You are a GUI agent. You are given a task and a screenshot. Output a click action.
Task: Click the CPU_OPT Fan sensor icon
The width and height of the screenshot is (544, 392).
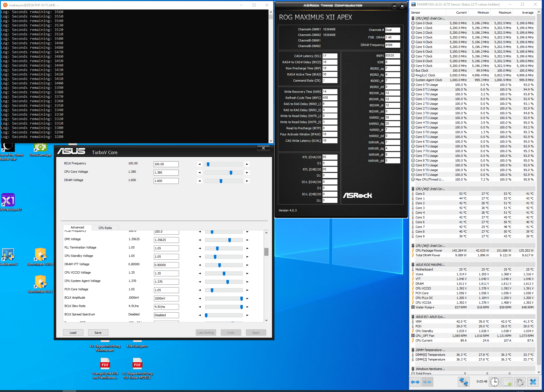(x=413, y=336)
